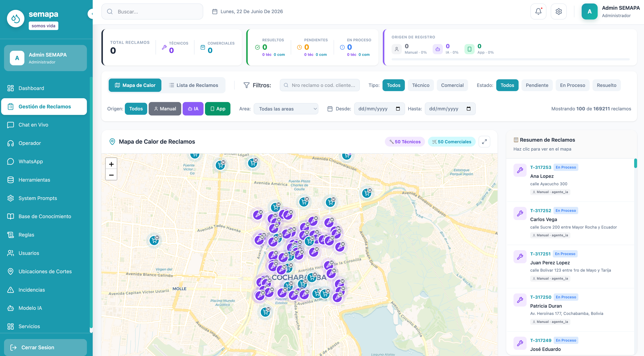Open Herramientas in the sidebar
The height and width of the screenshot is (356, 644).
tap(44, 180)
